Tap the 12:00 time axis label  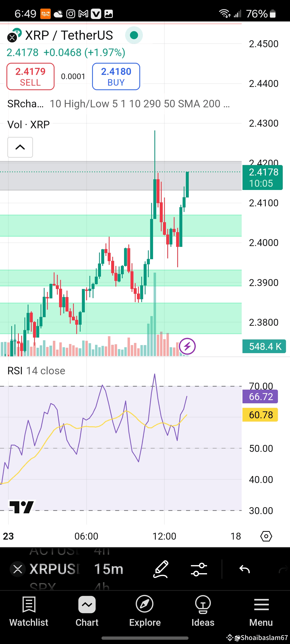point(164,536)
